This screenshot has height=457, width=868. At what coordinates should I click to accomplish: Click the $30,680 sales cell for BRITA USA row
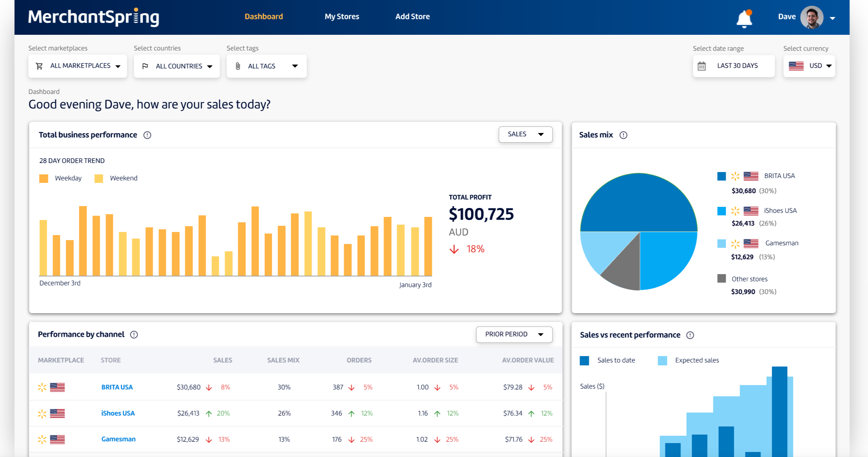coord(189,387)
